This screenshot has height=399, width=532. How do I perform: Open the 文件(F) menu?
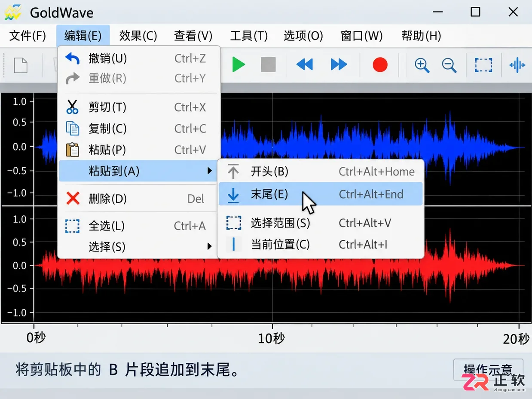28,36
